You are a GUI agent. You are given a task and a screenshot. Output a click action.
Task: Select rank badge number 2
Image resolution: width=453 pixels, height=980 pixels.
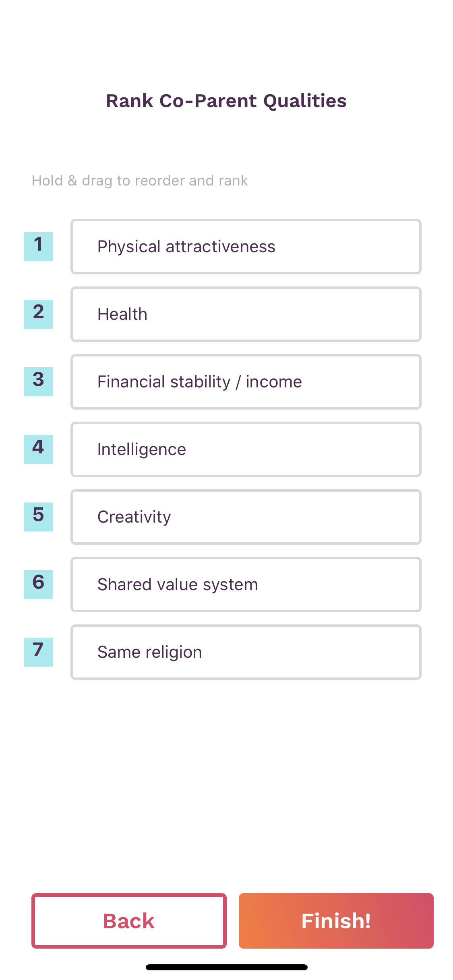(x=38, y=314)
